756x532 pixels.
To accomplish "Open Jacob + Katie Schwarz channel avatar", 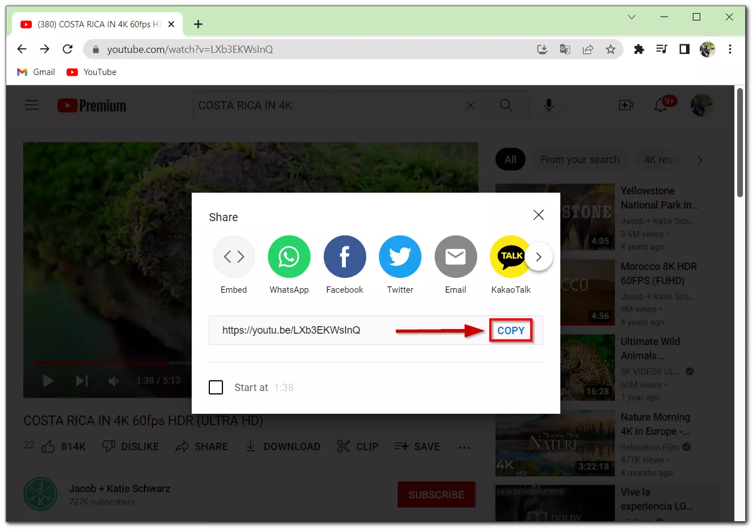I will [40, 494].
